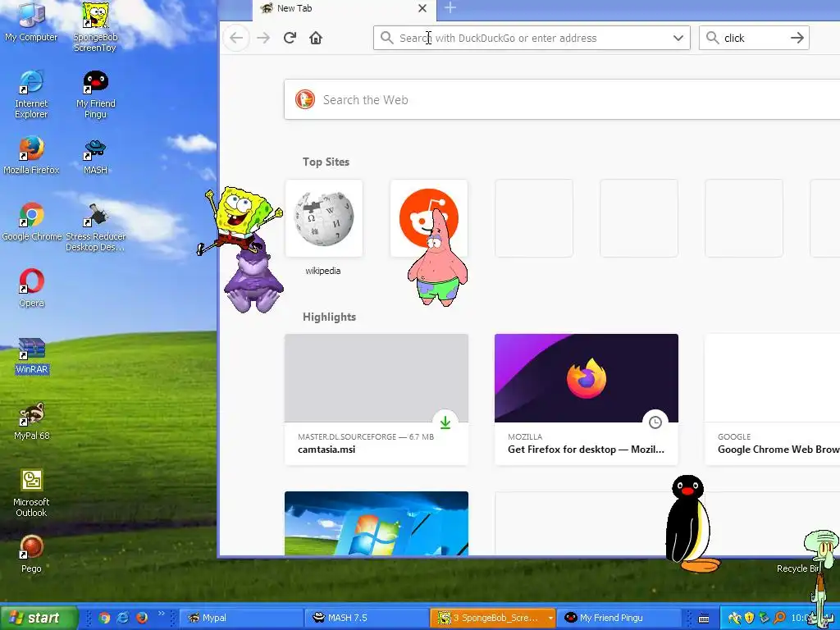The height and width of the screenshot is (630, 840).
Task: Switch to My Friend Pingu taskbar window
Action: [619, 618]
